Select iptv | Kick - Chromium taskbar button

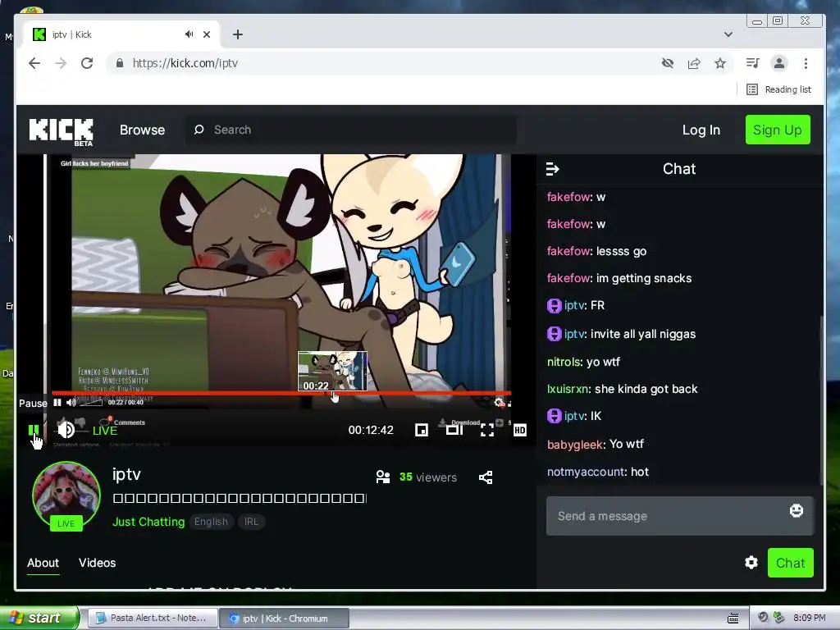click(285, 619)
